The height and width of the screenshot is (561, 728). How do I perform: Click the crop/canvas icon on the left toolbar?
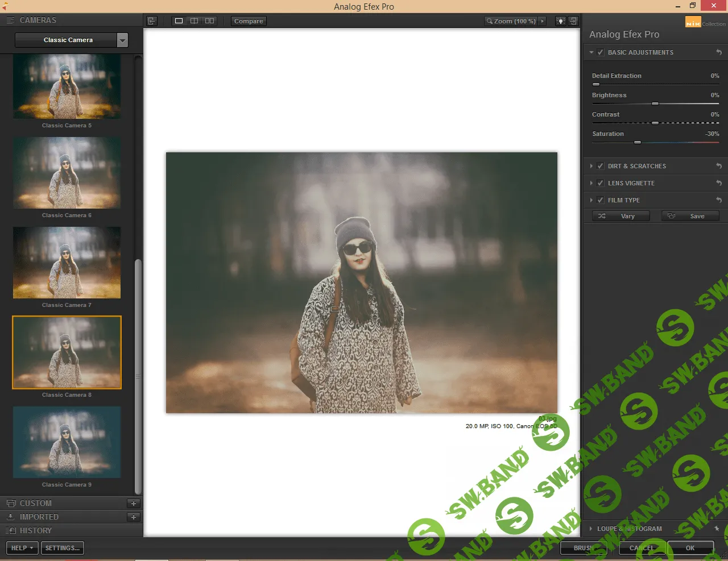(x=151, y=20)
